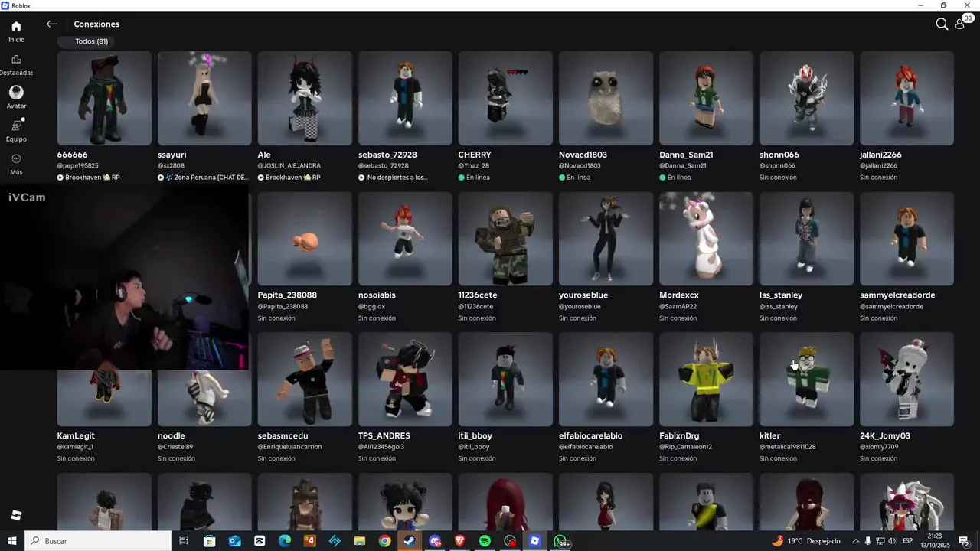
Task: Open Mordexcx's avatar thumbnail
Action: [x=706, y=239]
